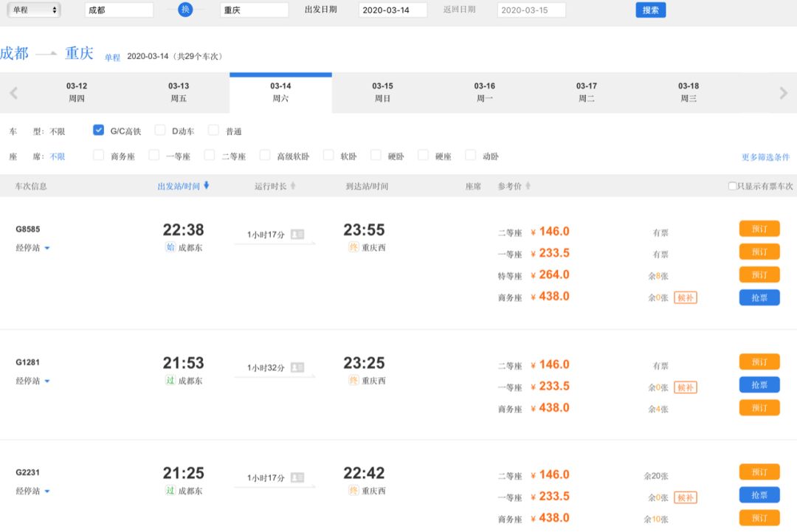The image size is (797, 532).
Task: Uncheck the G/C高铁 train type checkbox
Action: coord(98,131)
